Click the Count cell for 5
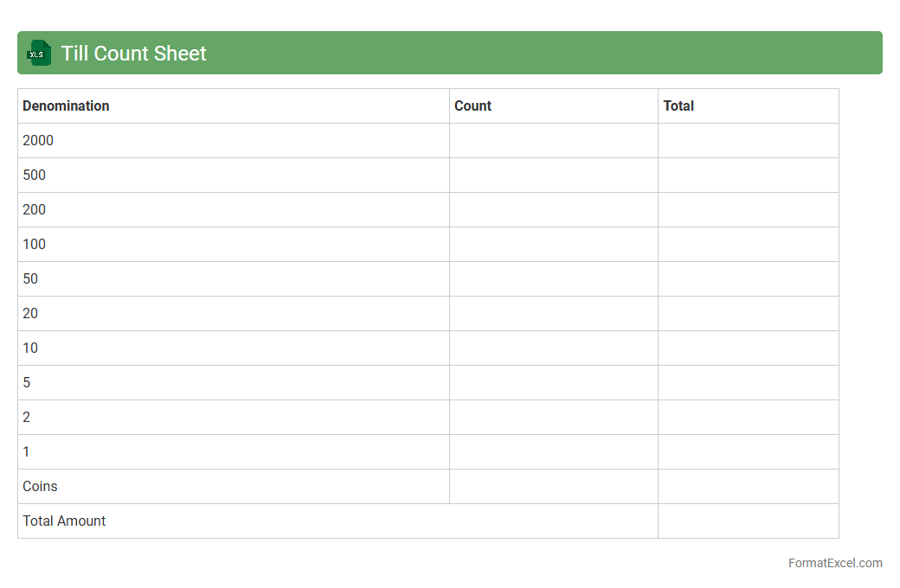Viewport: 900px width, 588px height. click(x=553, y=382)
